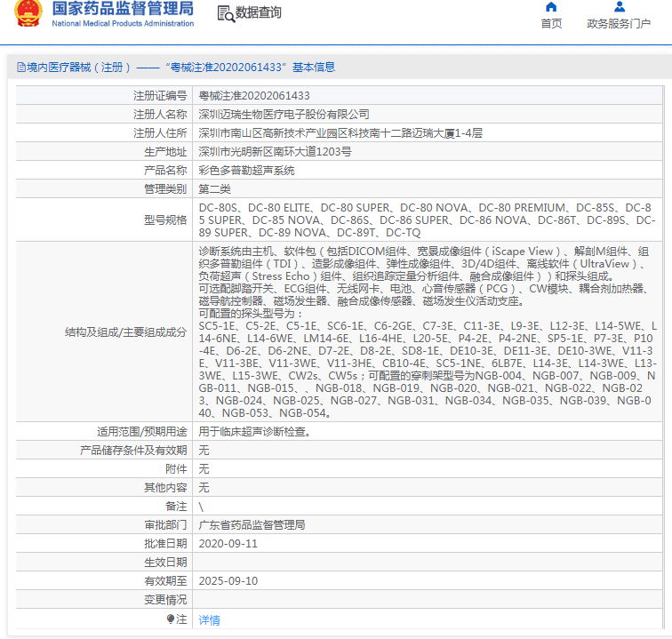Click the 注册人名称 label
Image resolution: width=672 pixels, height=639 pixels.
click(160, 115)
